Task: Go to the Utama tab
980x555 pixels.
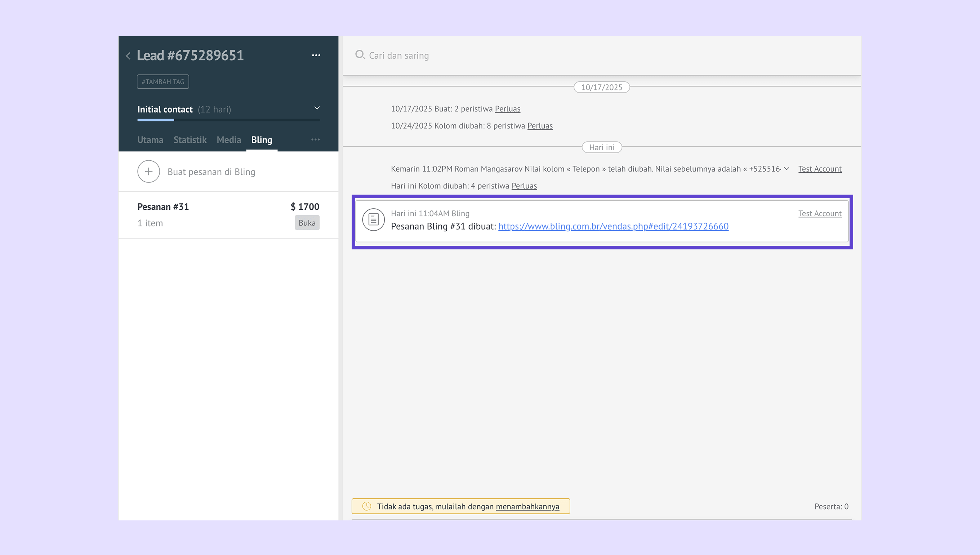Action: pos(150,140)
